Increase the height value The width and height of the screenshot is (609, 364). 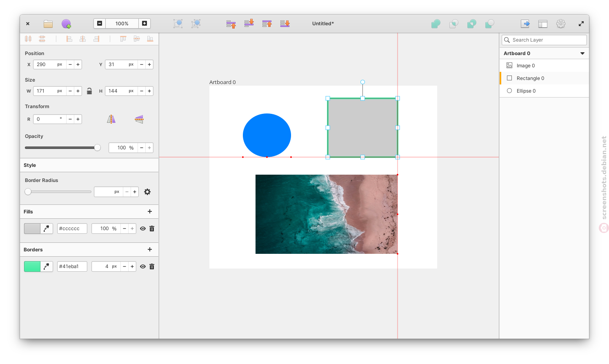pos(149,91)
